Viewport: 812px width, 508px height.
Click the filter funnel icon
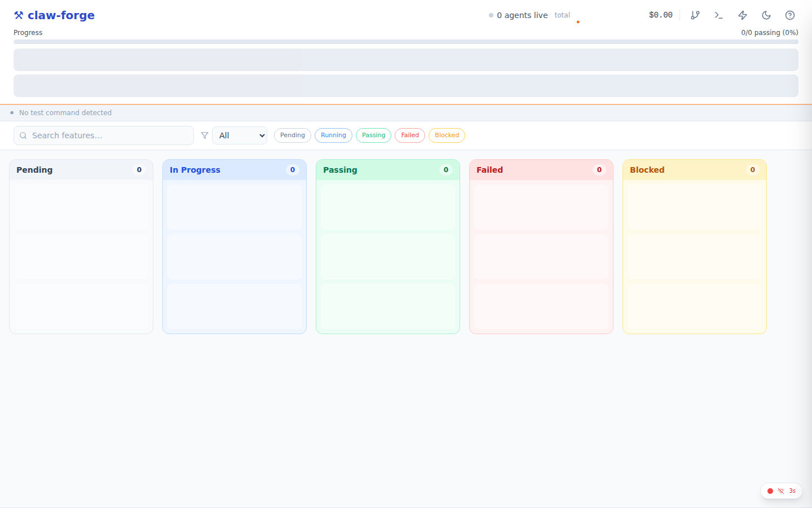point(205,135)
